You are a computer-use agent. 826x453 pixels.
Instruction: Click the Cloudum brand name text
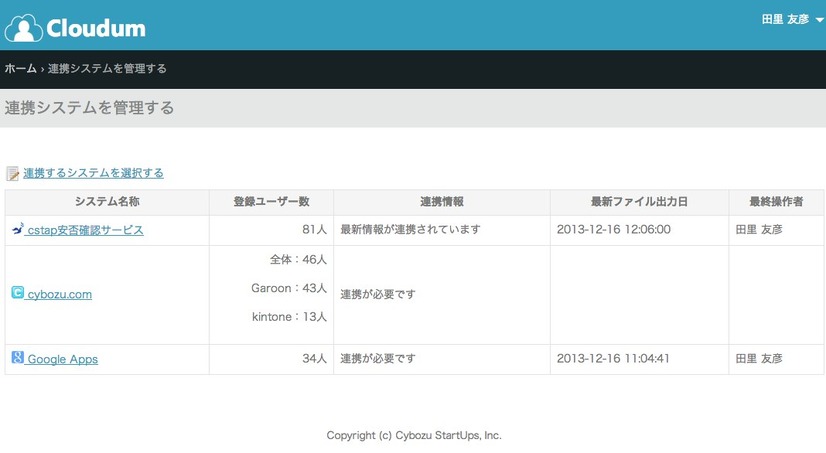click(x=96, y=28)
